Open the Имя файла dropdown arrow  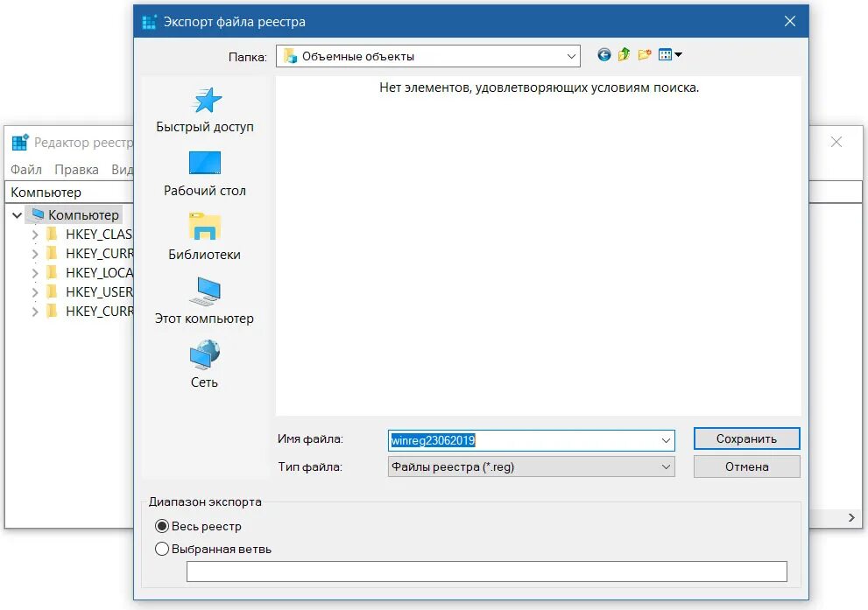point(666,440)
